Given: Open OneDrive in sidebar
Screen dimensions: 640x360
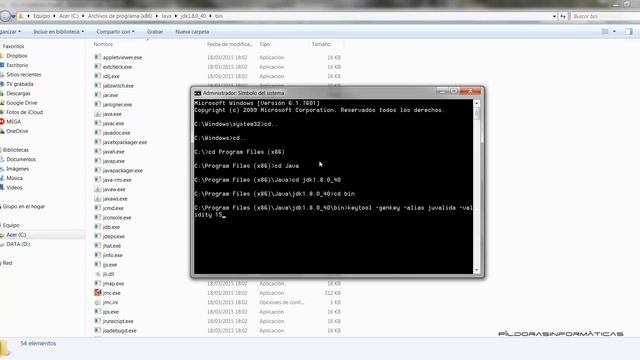Looking at the screenshot, I should 17,131.
